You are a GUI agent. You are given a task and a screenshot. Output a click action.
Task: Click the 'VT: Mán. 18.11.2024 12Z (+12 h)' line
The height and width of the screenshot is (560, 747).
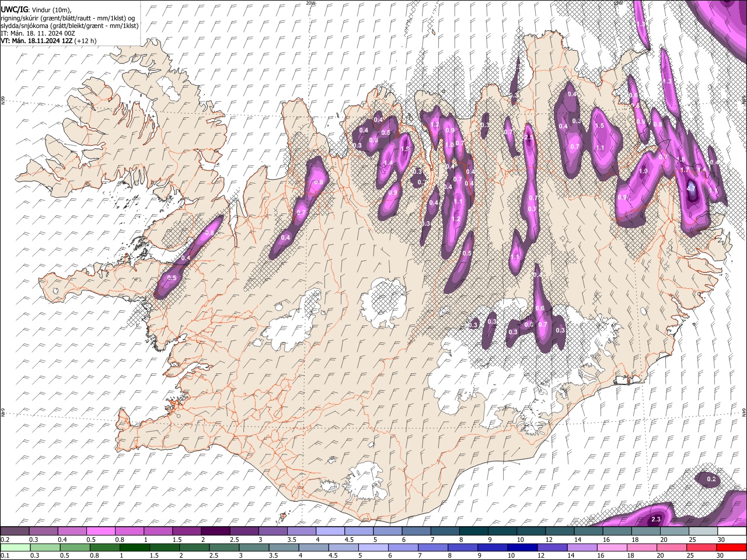[49, 41]
